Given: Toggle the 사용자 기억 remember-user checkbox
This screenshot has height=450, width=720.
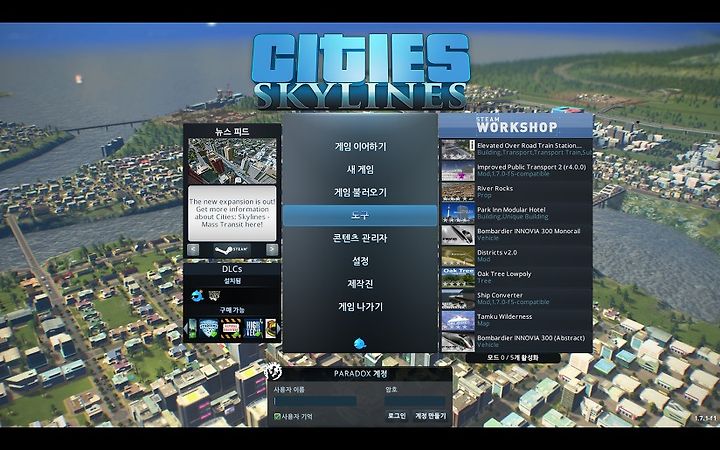Looking at the screenshot, I should click(277, 416).
